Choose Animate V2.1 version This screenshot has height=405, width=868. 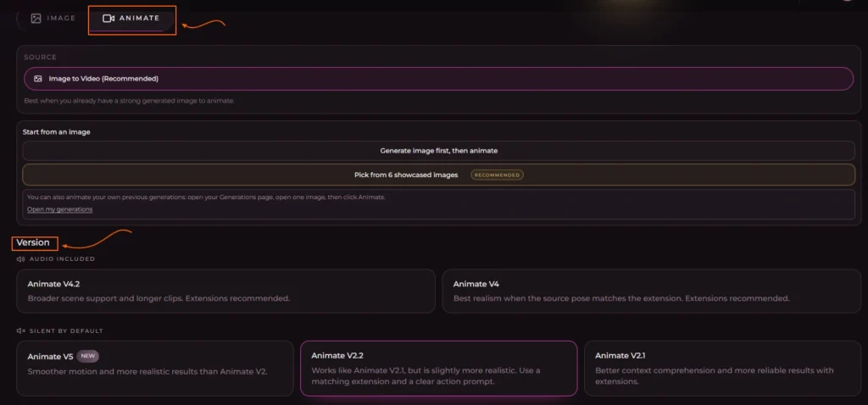(x=722, y=369)
